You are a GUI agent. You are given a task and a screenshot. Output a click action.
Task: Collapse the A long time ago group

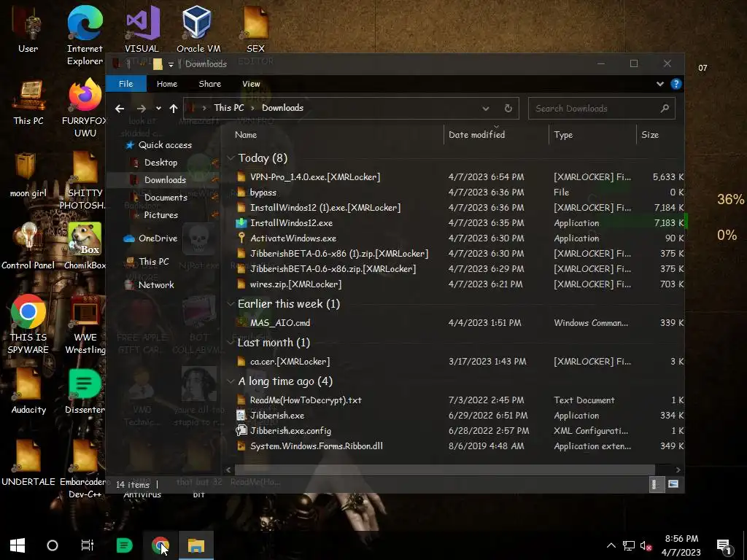coord(231,381)
